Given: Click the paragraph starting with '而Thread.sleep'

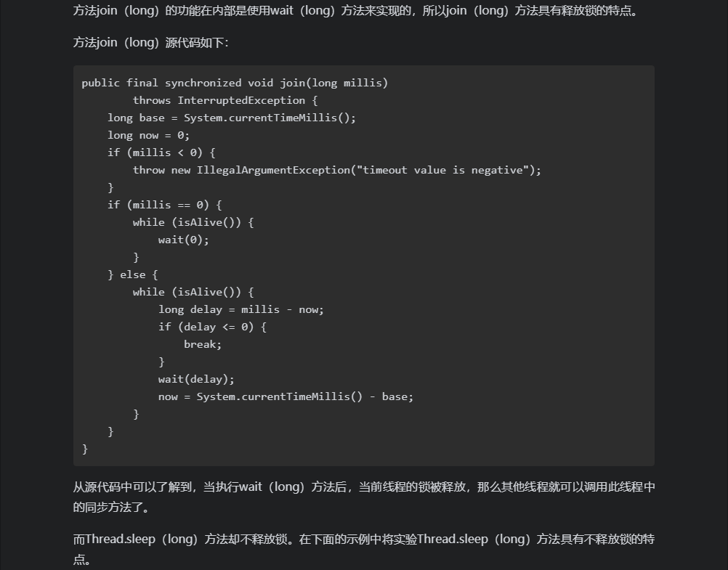Looking at the screenshot, I should [x=364, y=549].
